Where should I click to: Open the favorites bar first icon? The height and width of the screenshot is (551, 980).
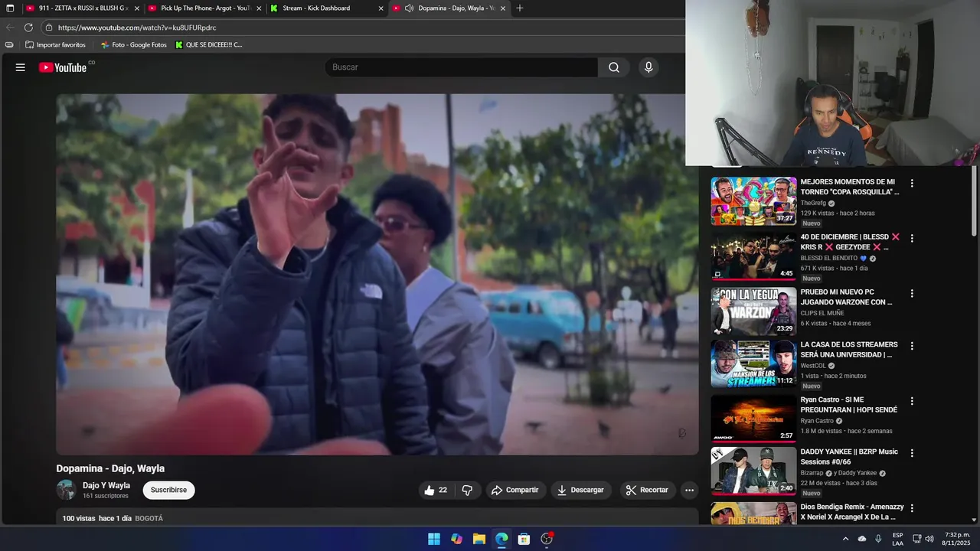point(9,45)
